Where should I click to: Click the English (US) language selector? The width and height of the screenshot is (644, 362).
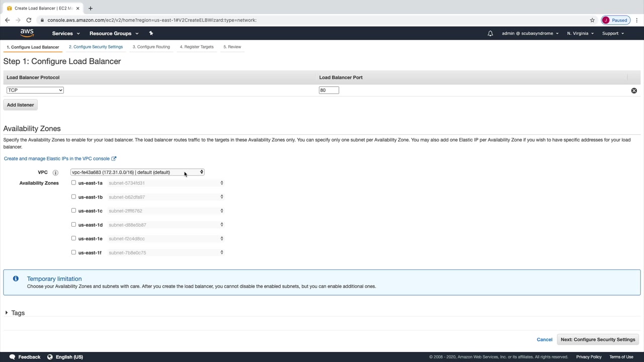tap(69, 357)
